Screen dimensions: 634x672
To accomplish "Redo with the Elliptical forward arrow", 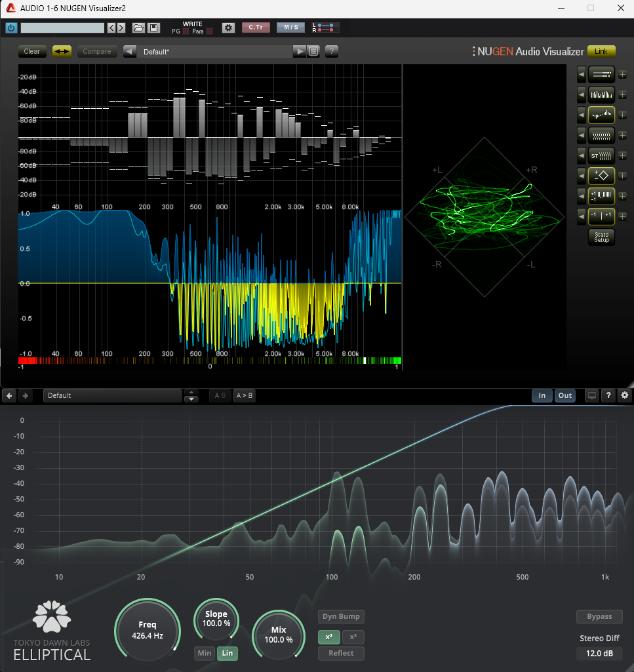I will [x=26, y=395].
